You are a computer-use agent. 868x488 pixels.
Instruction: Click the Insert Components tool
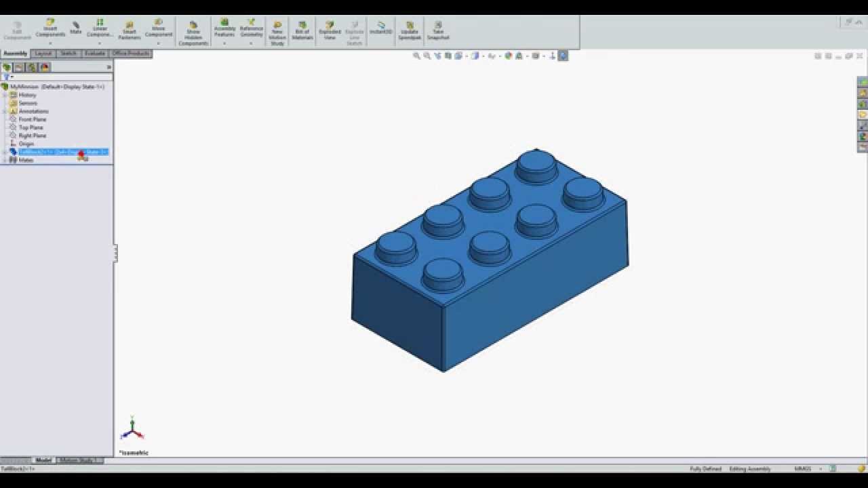click(x=50, y=28)
